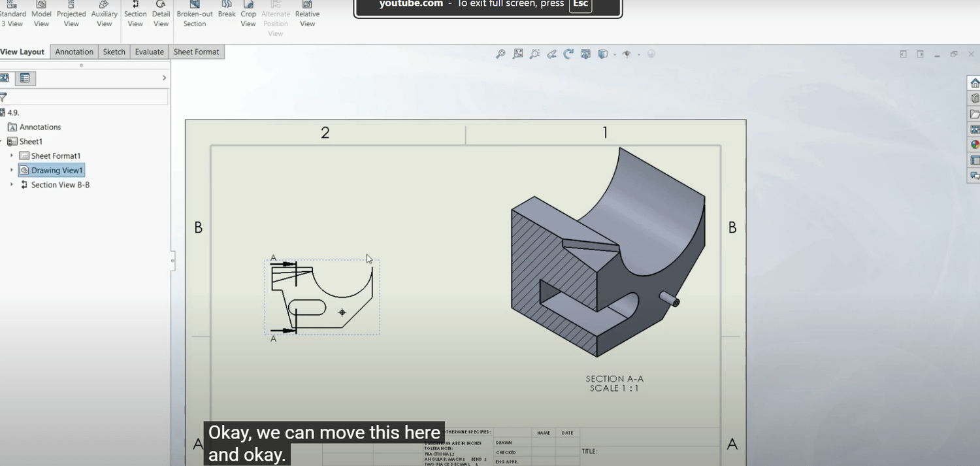The height and width of the screenshot is (466, 980).
Task: Open the Display Style dropdown arrow
Action: (614, 55)
